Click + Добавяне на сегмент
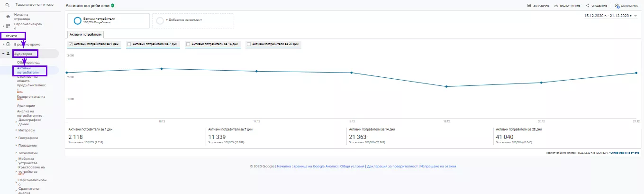Viewport: 644px width, 194px height. [x=193, y=20]
